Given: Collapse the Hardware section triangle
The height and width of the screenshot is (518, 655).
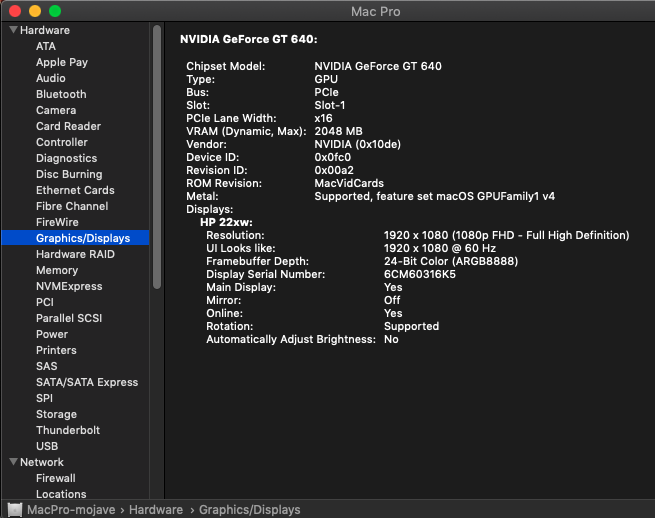Looking at the screenshot, I should pos(13,30).
